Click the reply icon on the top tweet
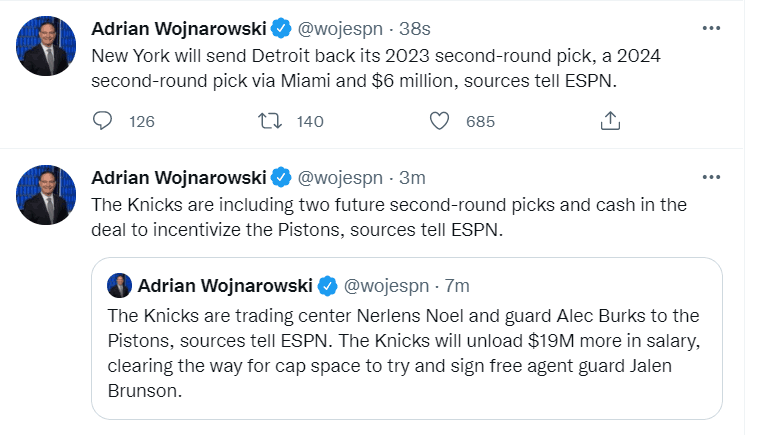The width and height of the screenshot is (758, 435). tap(102, 121)
